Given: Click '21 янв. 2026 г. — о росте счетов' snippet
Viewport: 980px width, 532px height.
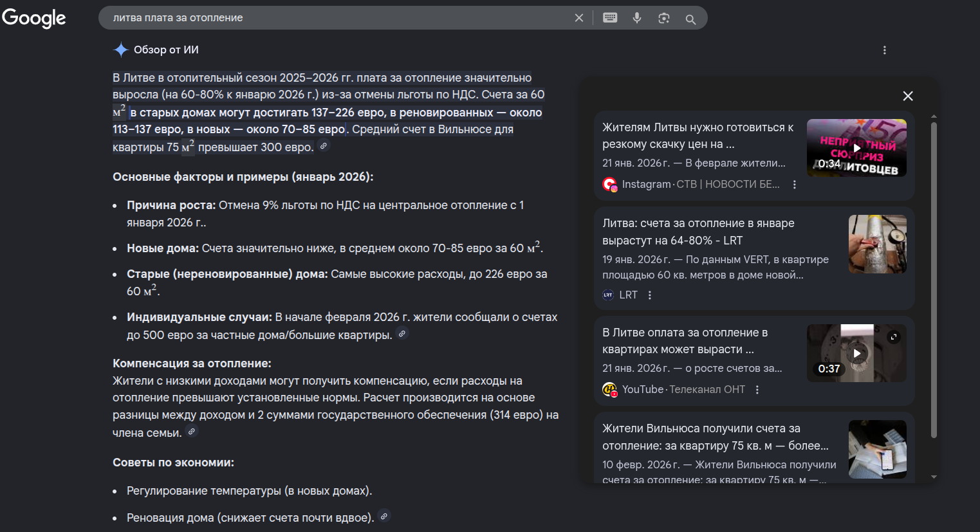Looking at the screenshot, I should click(x=692, y=369).
